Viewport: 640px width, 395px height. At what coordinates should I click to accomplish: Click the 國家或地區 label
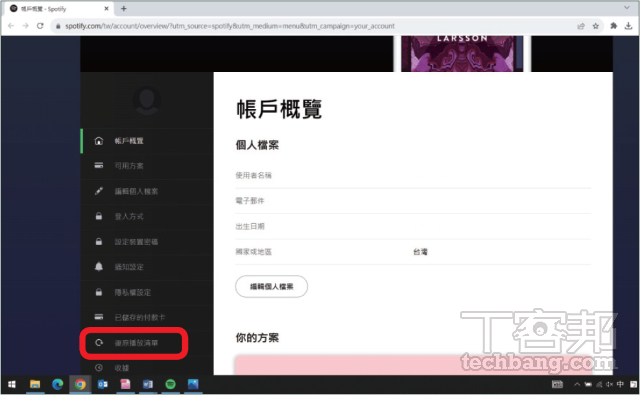point(253,252)
